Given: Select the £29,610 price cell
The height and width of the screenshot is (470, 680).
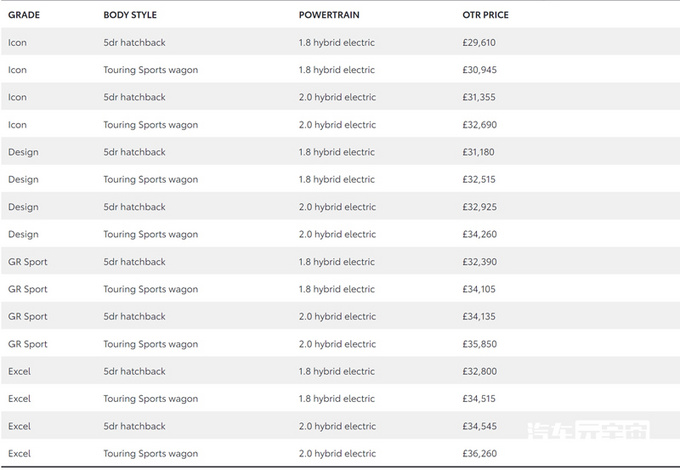Looking at the screenshot, I should 473,43.
